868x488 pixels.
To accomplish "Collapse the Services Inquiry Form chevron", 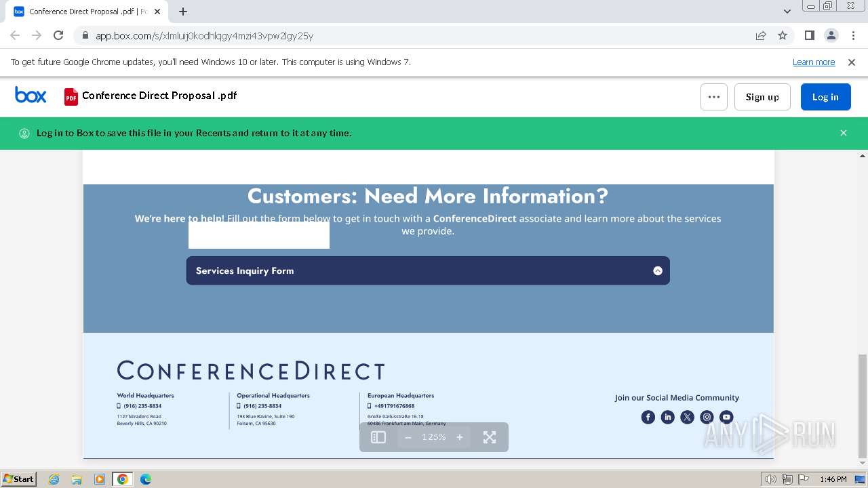I will click(658, 270).
